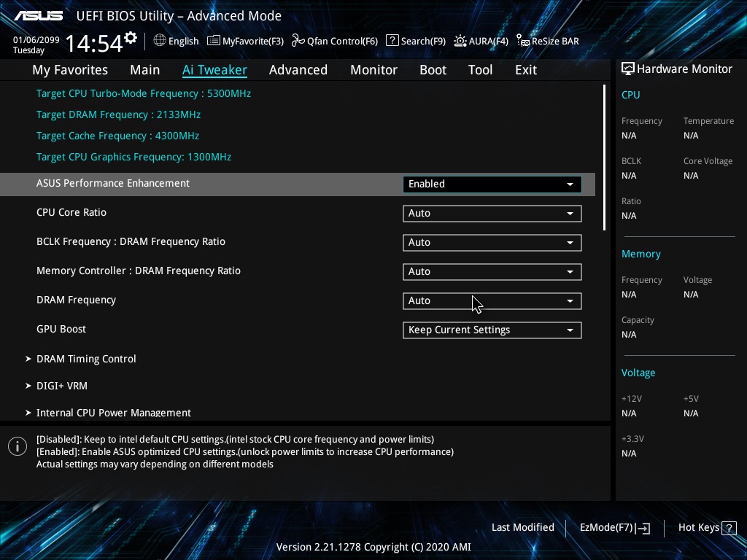Click Hardware Monitor Voltage heading
Image resolution: width=747 pixels, height=560 pixels.
pyautogui.click(x=638, y=373)
